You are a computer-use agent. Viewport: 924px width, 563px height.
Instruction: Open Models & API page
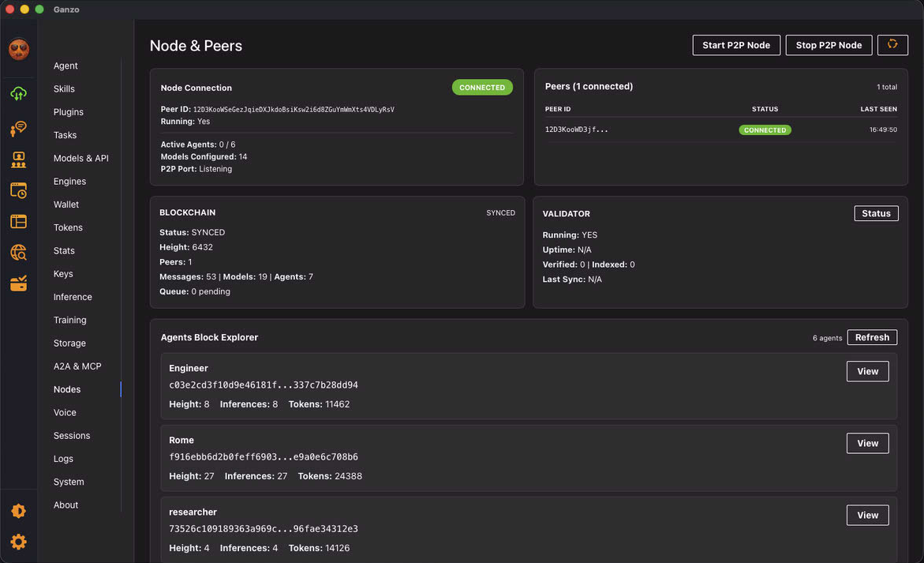pos(80,158)
